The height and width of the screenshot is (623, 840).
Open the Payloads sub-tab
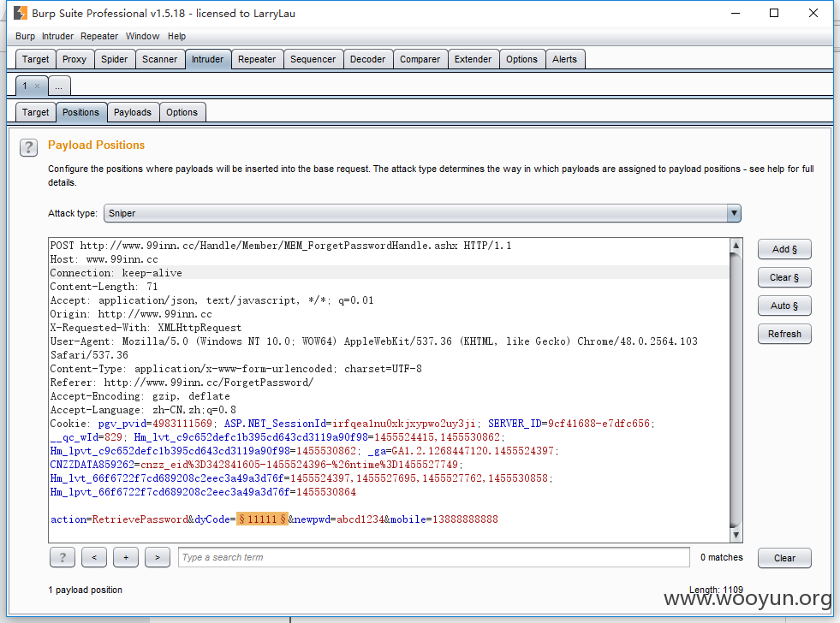[133, 112]
